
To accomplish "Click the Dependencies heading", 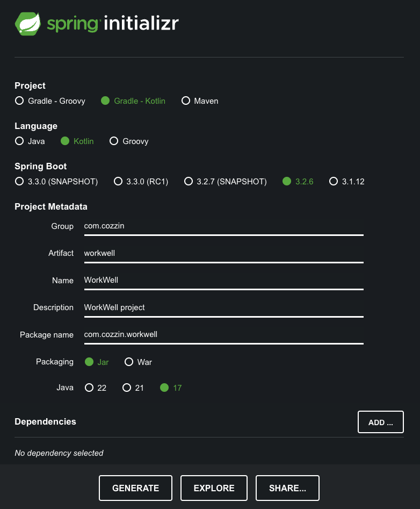I will [x=46, y=421].
